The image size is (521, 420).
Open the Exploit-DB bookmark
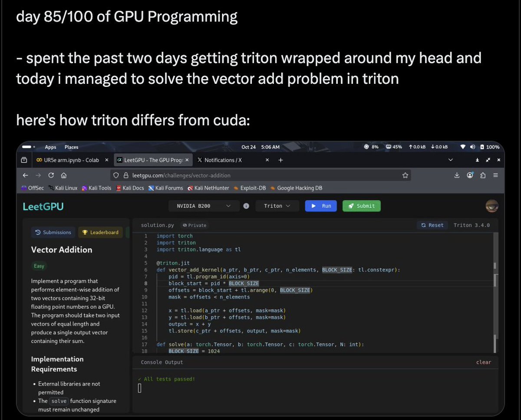tap(250, 188)
